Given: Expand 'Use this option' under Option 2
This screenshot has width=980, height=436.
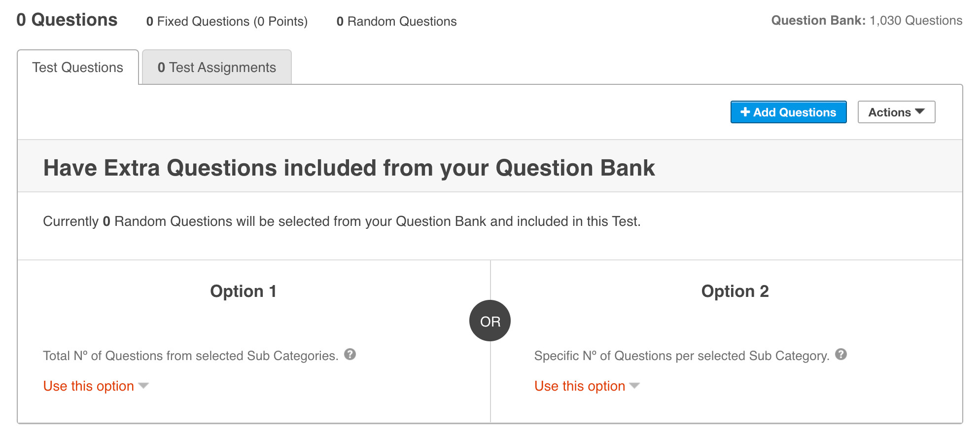Looking at the screenshot, I should tap(587, 386).
